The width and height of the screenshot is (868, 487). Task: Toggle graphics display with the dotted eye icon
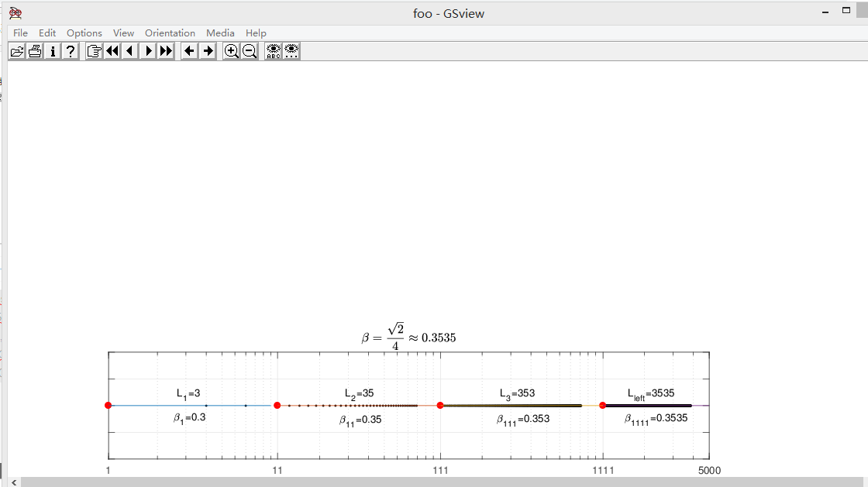[x=291, y=50]
